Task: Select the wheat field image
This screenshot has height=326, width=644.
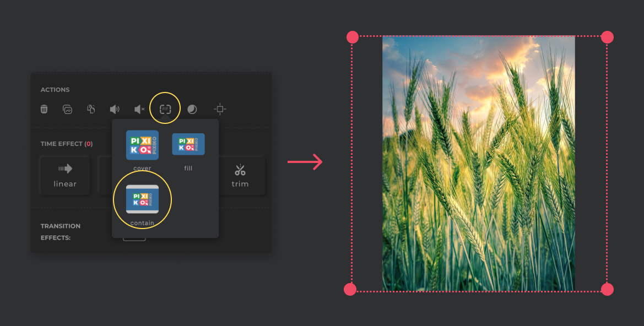Action: (x=479, y=164)
